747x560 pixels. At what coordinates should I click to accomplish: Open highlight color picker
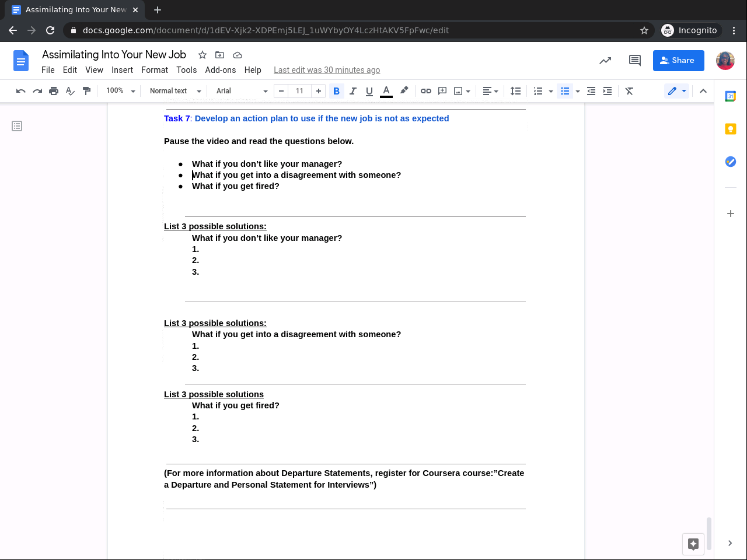[404, 91]
